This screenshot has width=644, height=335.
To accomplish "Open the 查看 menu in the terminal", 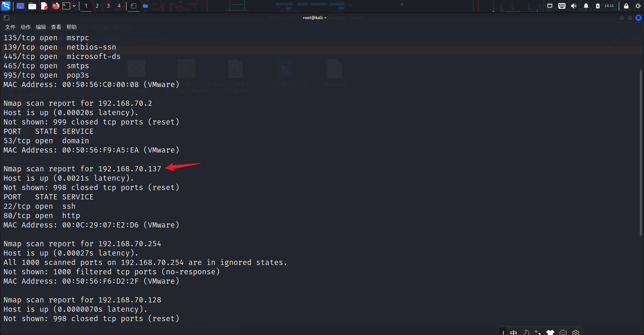I will point(56,27).
